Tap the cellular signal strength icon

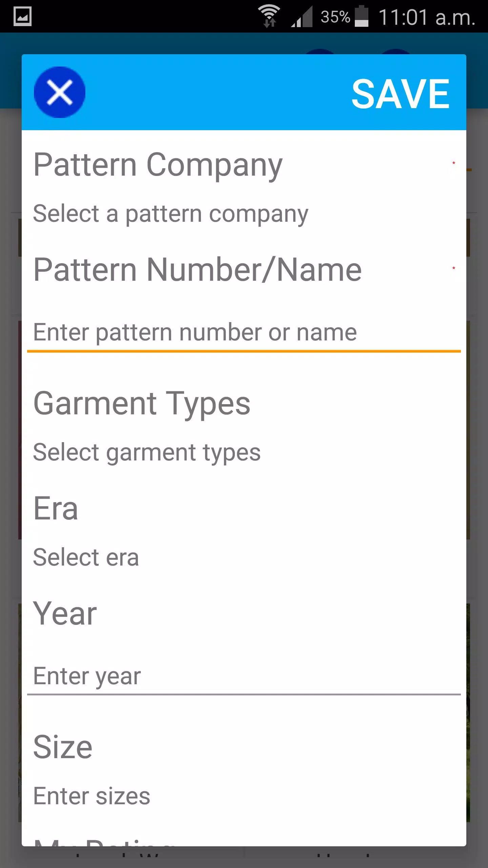(302, 17)
